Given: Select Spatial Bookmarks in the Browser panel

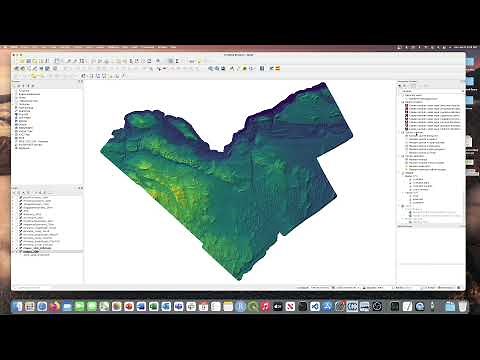Looking at the screenshot, I should coord(28,94).
